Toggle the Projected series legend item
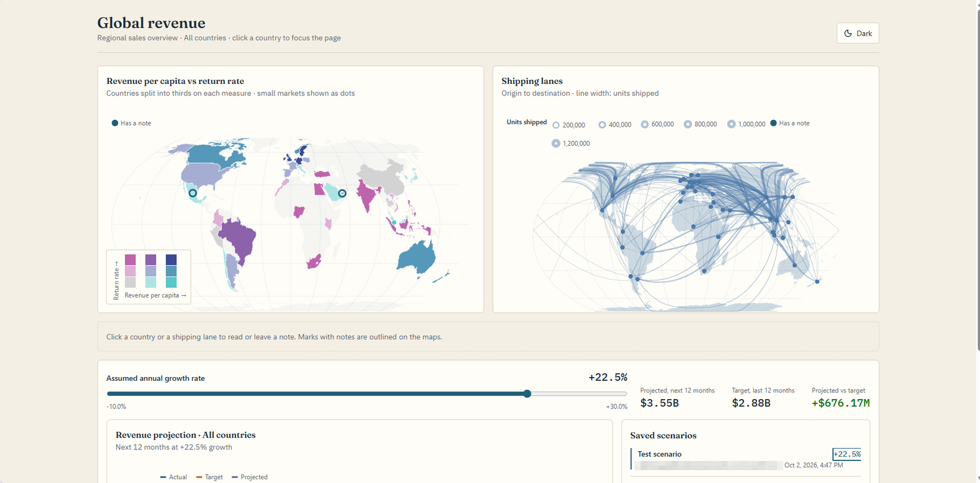 click(x=249, y=477)
